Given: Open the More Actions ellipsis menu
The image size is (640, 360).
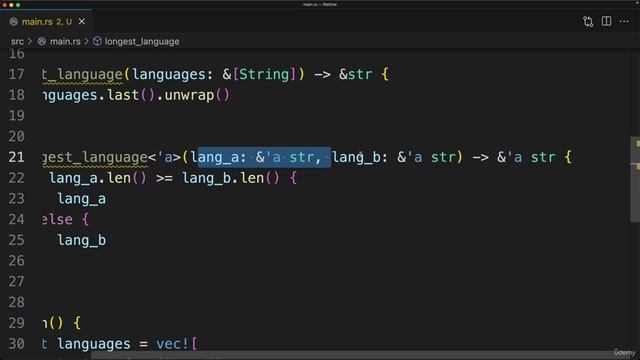Looking at the screenshot, I should [x=624, y=21].
